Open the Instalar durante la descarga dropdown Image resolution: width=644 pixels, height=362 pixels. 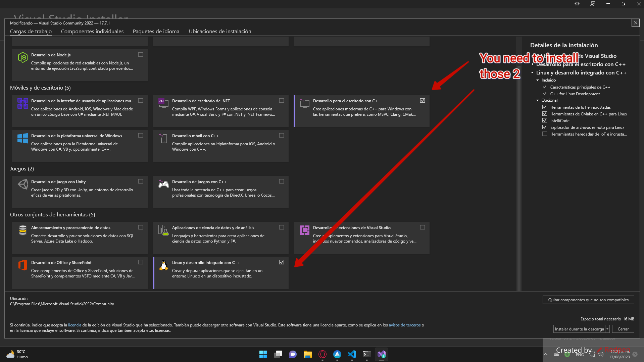[x=608, y=329]
